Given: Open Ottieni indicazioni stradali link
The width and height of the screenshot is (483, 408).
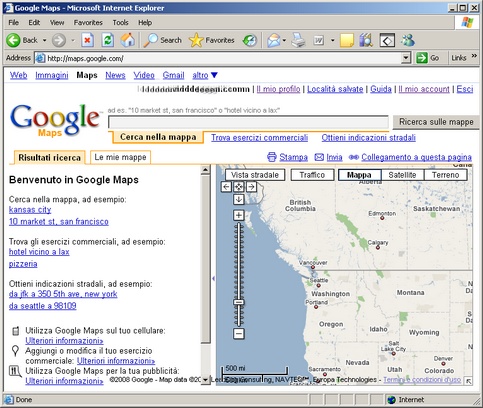Looking at the screenshot, I should point(368,138).
